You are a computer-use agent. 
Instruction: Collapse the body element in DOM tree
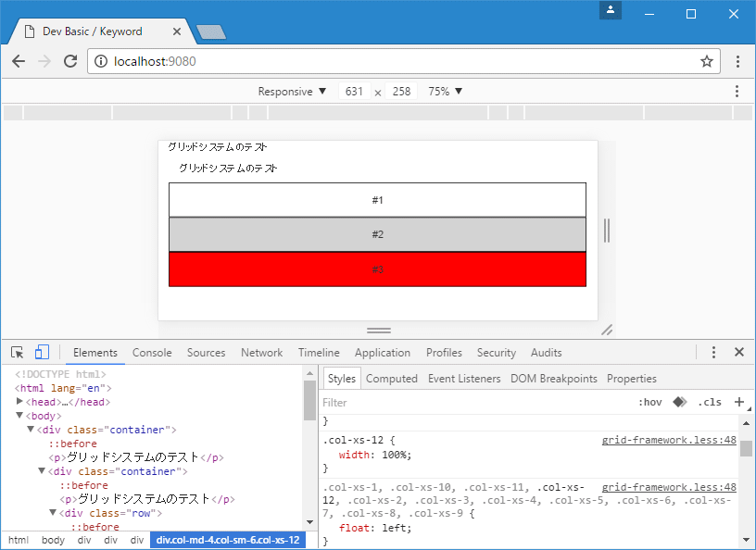pos(20,416)
